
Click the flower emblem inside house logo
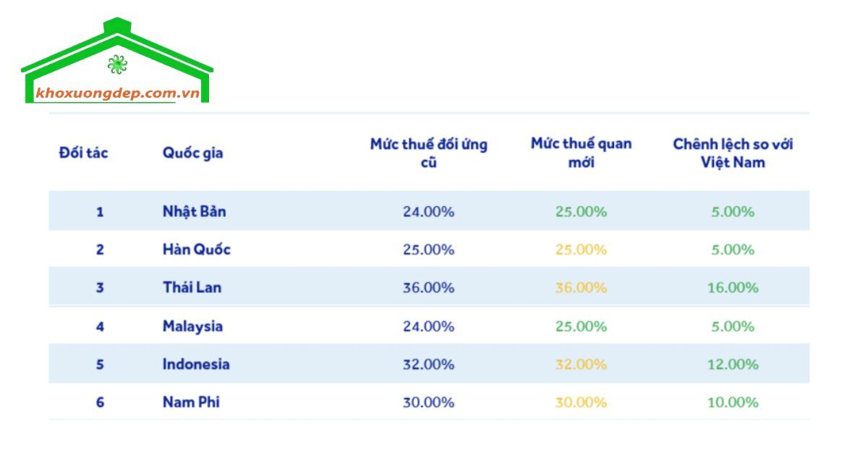(117, 64)
